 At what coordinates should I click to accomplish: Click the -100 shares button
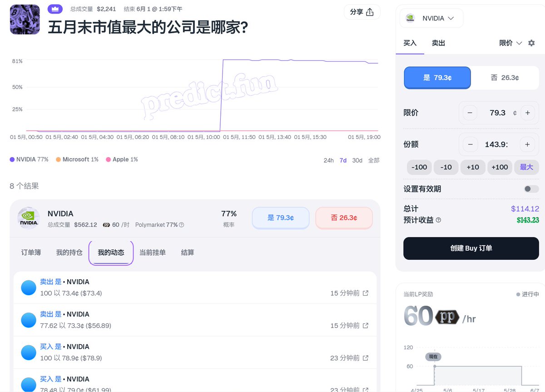pyautogui.click(x=419, y=167)
